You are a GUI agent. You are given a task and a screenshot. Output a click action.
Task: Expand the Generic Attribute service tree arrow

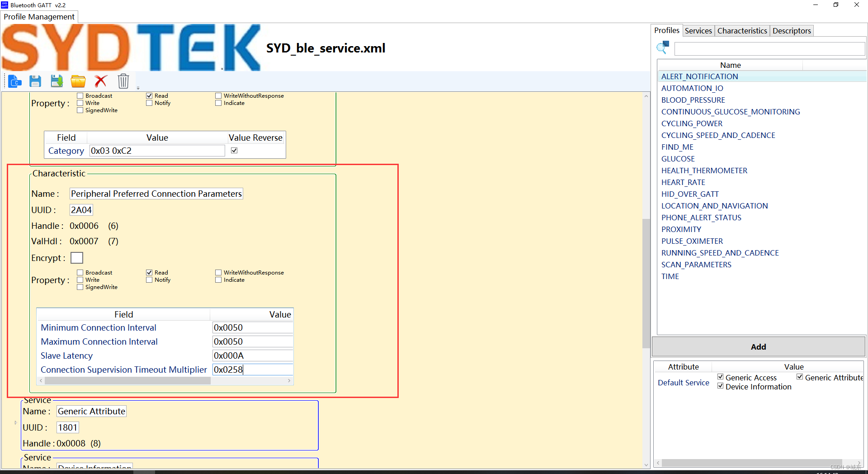16,423
